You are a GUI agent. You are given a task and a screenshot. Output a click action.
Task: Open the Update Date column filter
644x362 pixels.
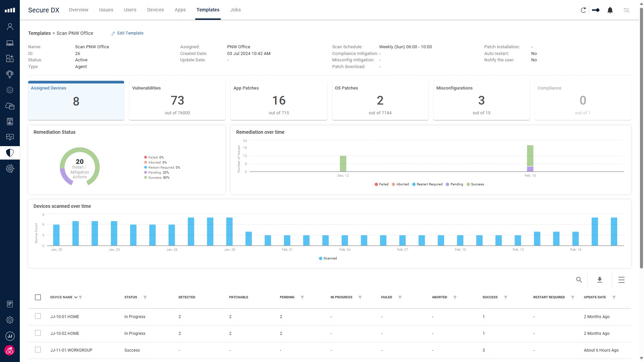pyautogui.click(x=614, y=297)
